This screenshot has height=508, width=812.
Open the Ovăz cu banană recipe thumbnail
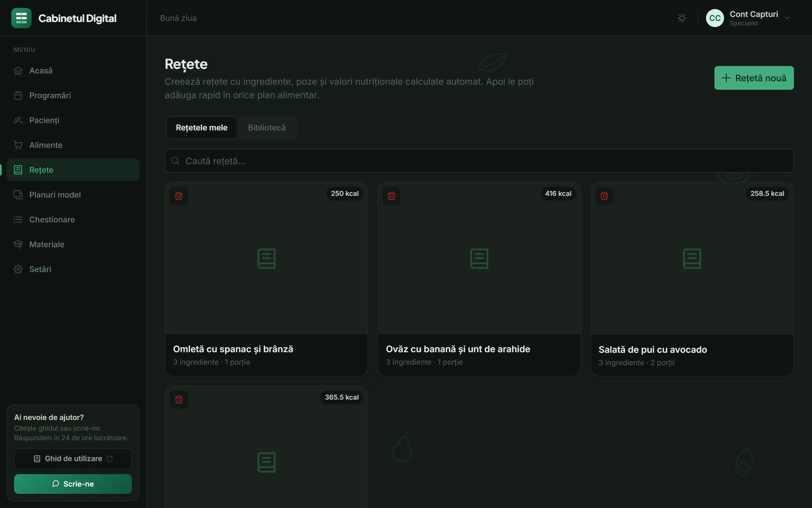coord(479,258)
